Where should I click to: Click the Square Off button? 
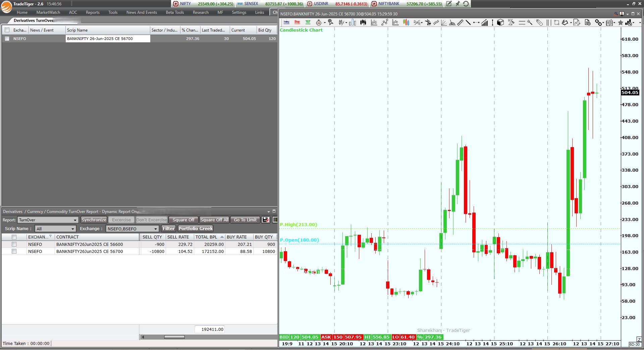183,220
